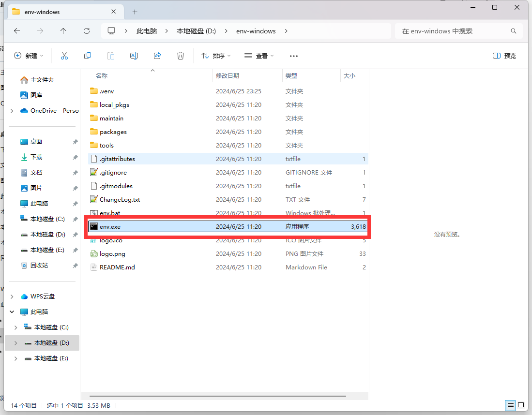Expand 本地磁盘 (C:) tree node

pos(15,327)
